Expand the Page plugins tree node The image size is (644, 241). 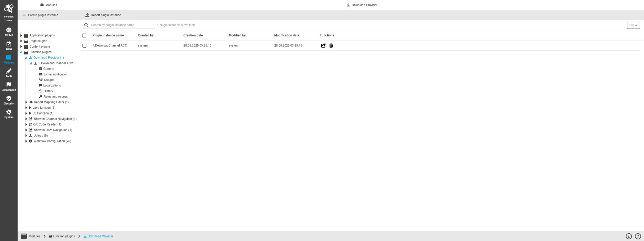click(x=21, y=41)
